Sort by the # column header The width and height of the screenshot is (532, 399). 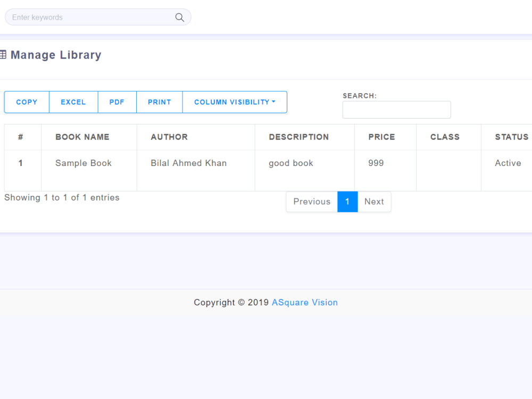click(x=23, y=137)
